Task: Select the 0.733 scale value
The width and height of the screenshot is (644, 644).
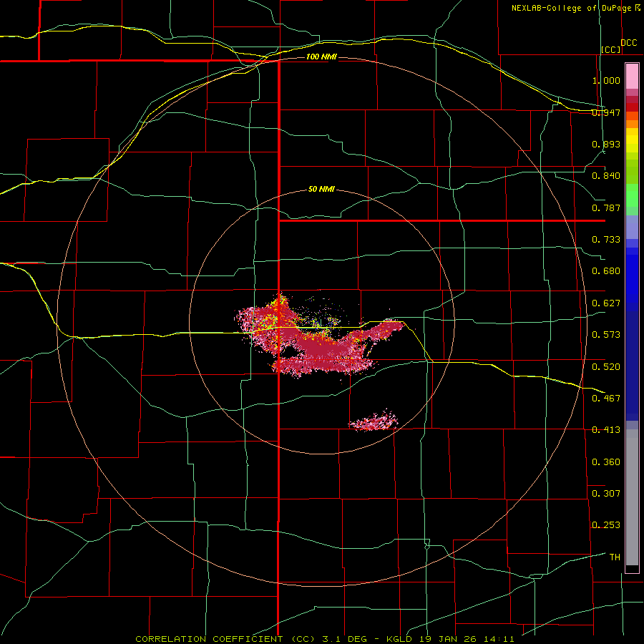Action: tap(606, 240)
